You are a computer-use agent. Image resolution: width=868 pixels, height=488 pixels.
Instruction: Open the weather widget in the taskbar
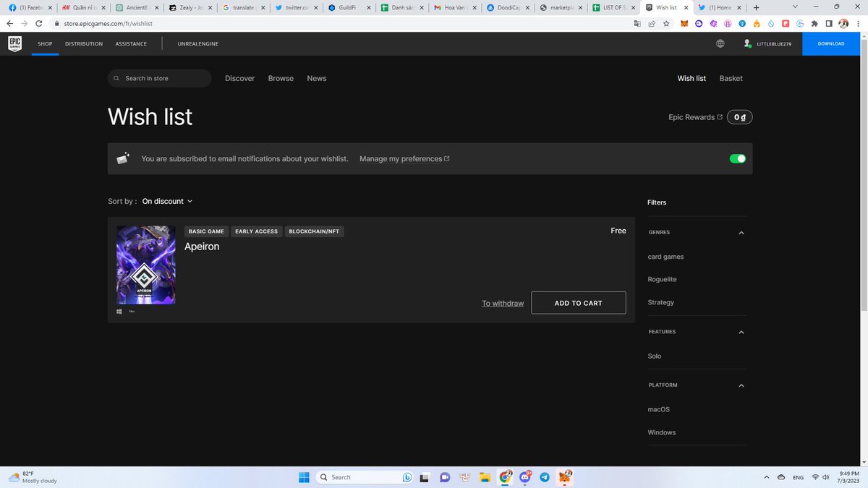[33, 477]
